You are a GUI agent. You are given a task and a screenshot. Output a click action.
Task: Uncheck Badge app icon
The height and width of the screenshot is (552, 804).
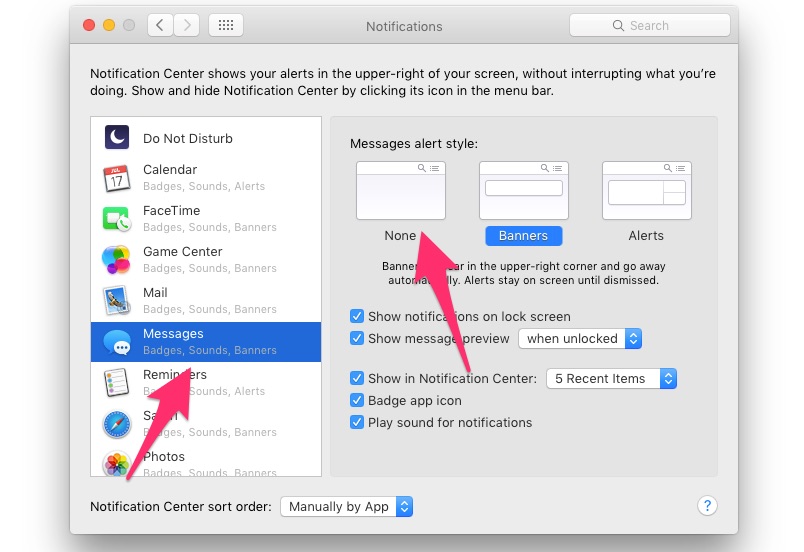pyautogui.click(x=357, y=401)
